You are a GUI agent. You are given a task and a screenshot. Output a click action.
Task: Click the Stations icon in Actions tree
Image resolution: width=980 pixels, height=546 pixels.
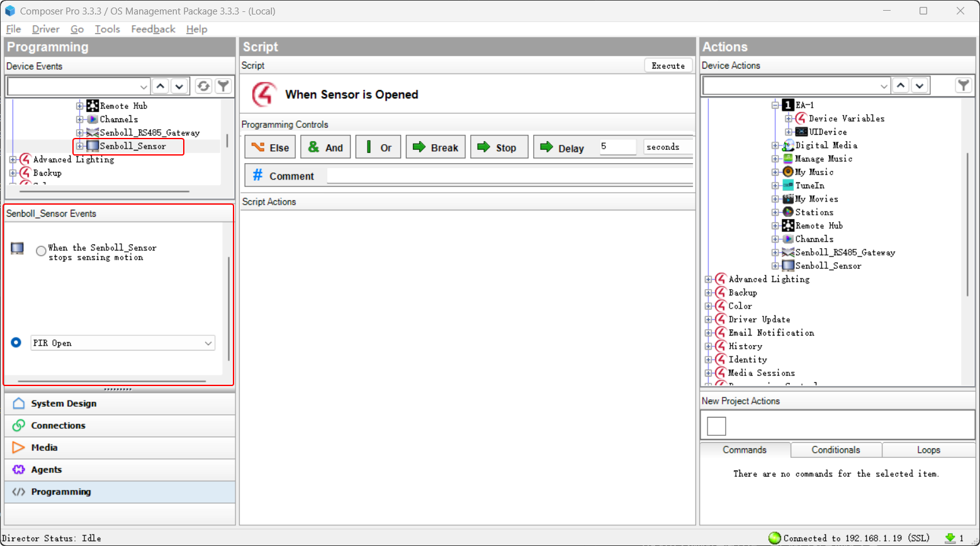(787, 212)
